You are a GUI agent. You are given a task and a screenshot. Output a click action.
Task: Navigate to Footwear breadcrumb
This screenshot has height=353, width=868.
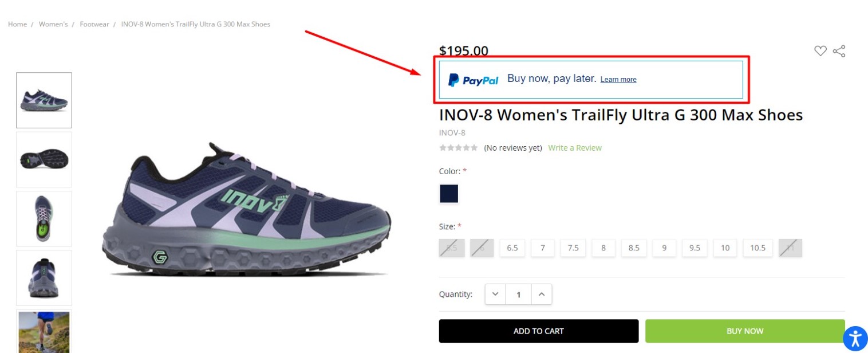pos(94,24)
